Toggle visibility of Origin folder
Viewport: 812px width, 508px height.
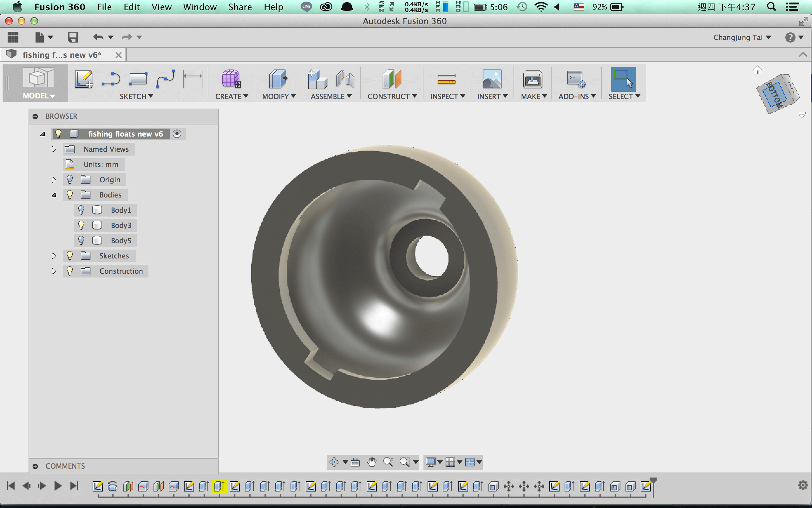point(70,179)
